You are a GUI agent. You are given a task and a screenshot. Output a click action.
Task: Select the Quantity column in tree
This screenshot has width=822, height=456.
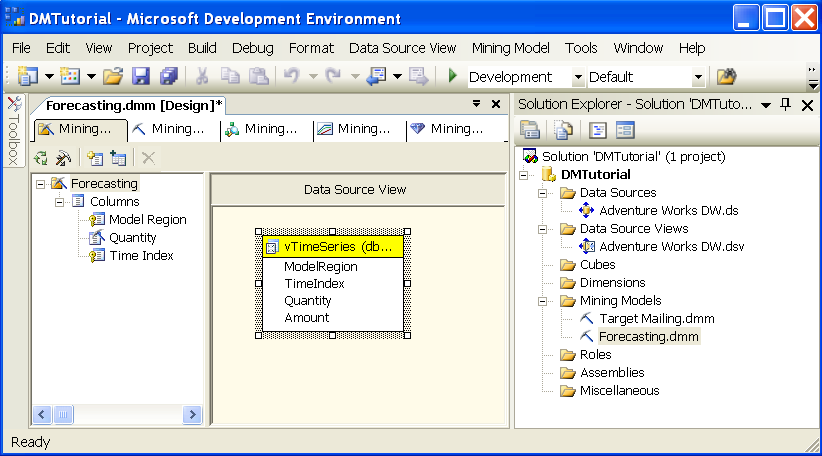click(133, 237)
